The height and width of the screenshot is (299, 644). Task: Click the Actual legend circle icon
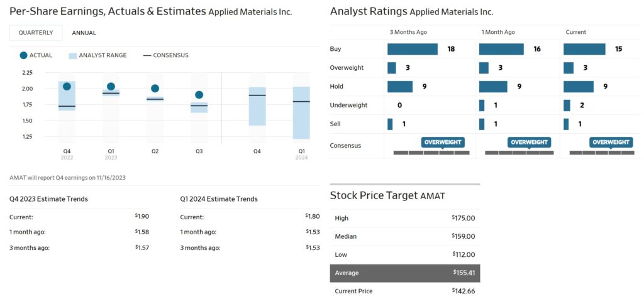pos(23,55)
